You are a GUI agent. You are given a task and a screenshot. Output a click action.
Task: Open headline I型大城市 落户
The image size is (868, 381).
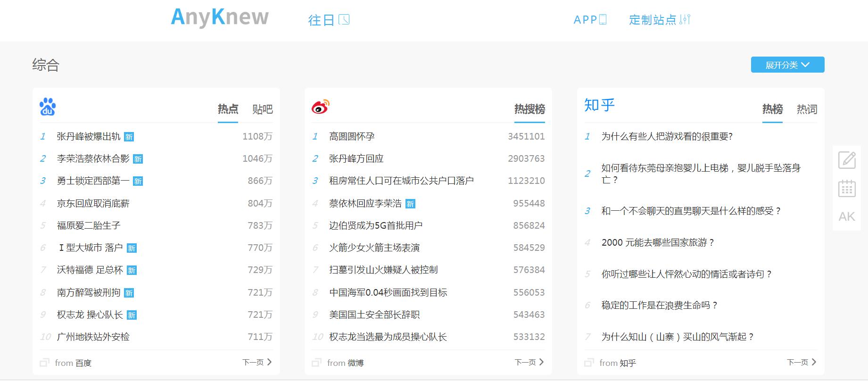[x=91, y=248]
